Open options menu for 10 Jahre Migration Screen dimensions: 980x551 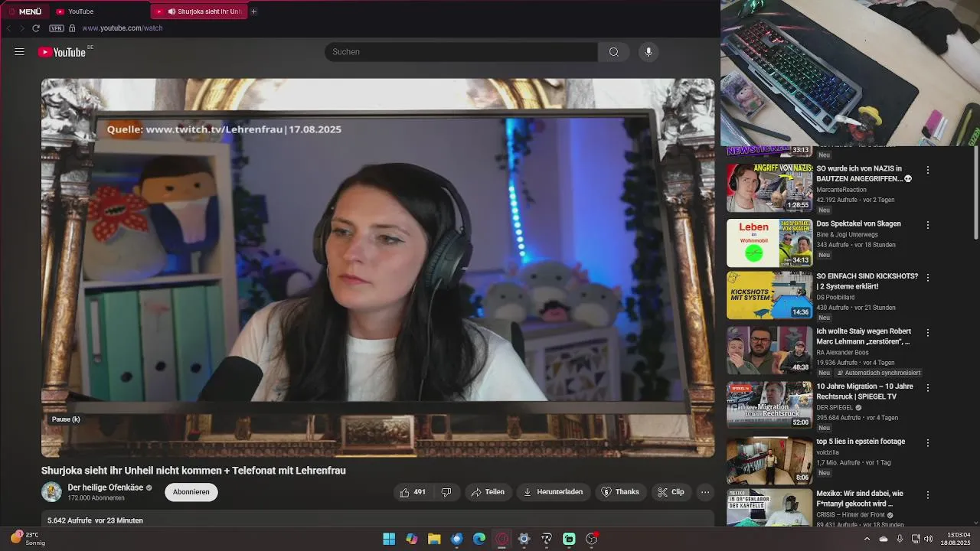click(x=928, y=388)
